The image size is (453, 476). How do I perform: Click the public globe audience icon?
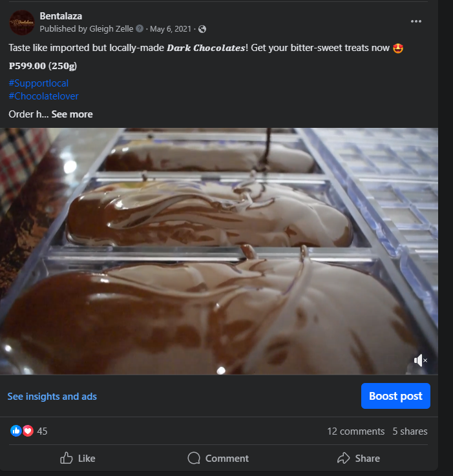point(202,29)
